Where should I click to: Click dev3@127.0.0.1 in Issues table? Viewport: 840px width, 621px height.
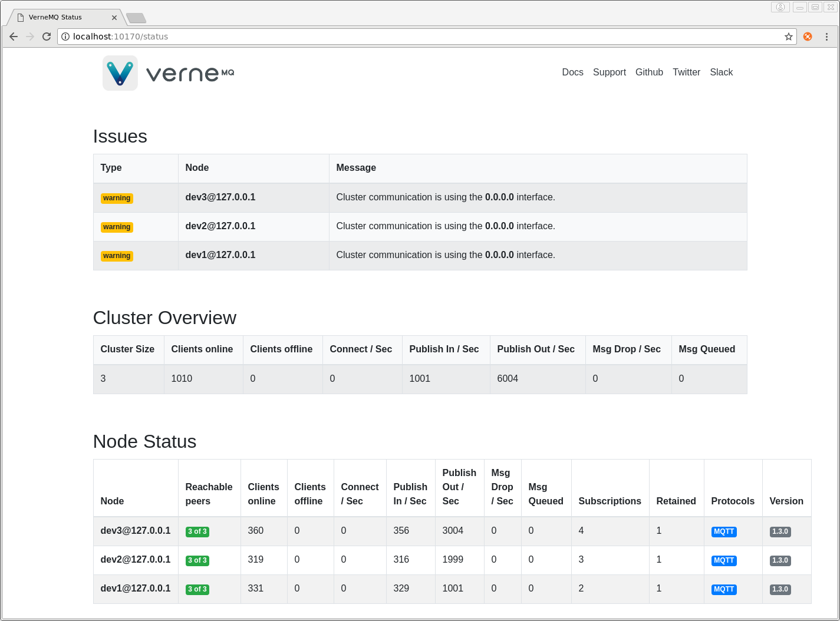click(220, 197)
